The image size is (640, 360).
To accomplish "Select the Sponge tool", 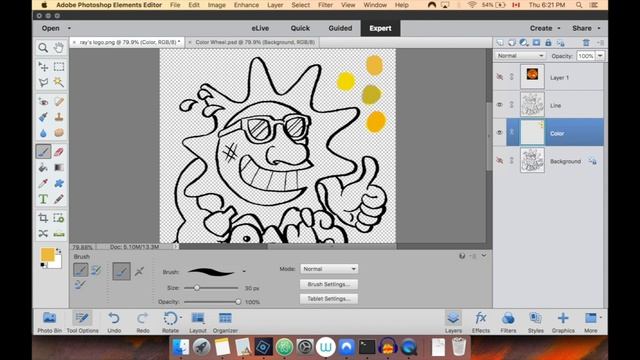I will 59,133.
